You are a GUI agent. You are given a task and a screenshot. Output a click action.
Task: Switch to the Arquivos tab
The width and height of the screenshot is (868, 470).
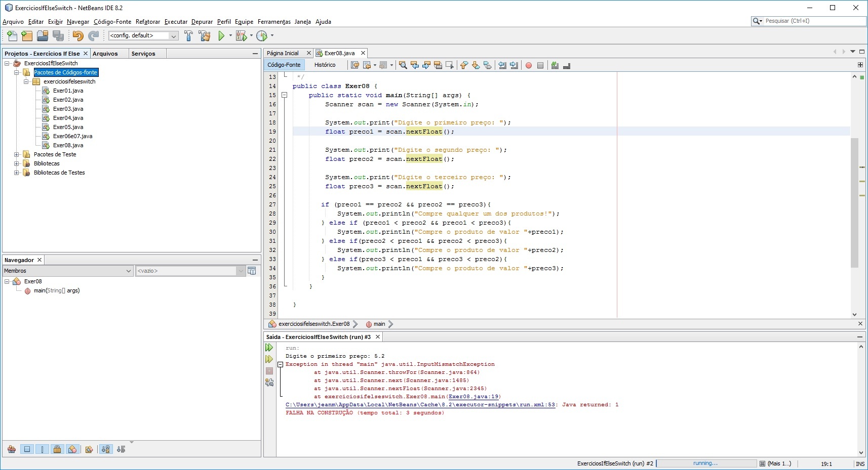point(105,54)
